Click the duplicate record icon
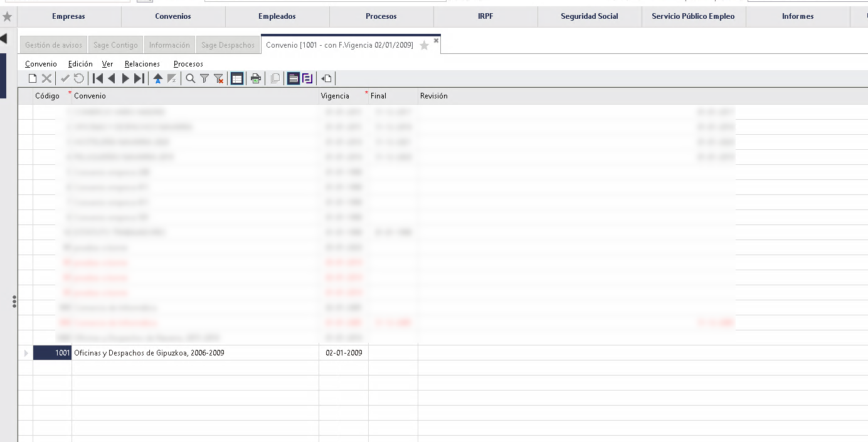The image size is (868, 442). point(275,78)
